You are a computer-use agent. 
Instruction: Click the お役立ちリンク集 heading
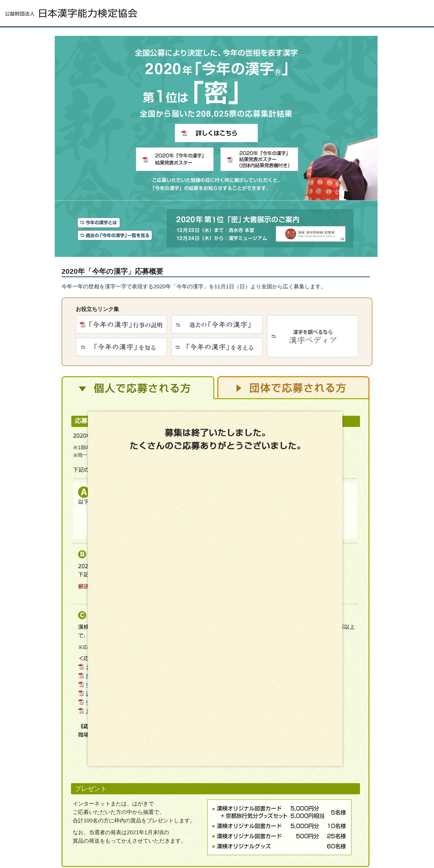coord(97,309)
